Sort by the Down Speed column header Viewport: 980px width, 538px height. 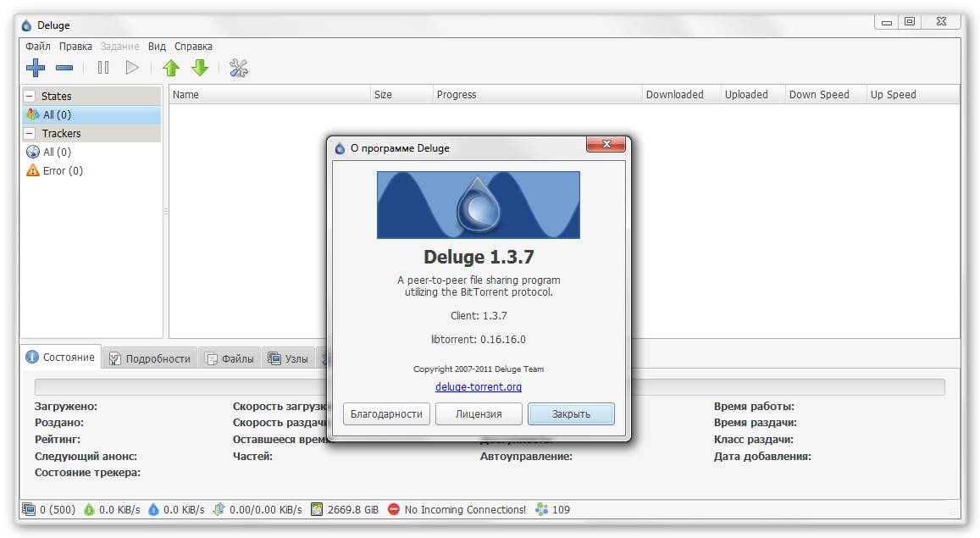[826, 94]
